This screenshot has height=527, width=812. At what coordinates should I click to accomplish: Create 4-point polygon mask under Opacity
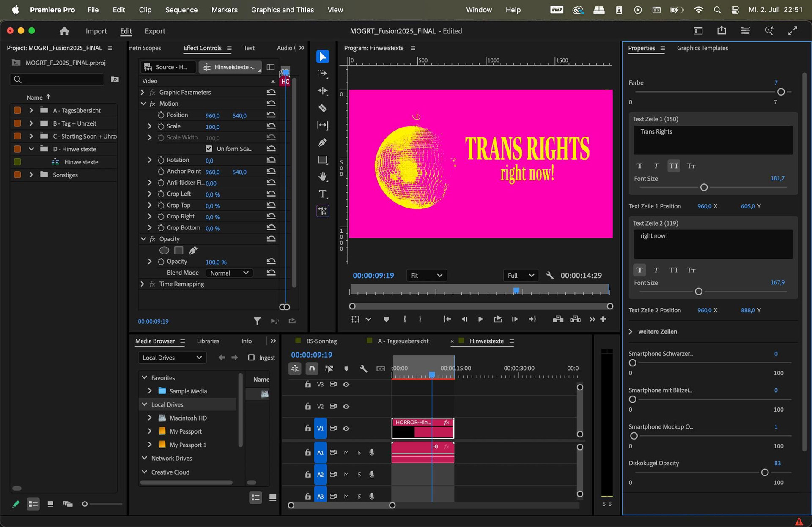(179, 250)
